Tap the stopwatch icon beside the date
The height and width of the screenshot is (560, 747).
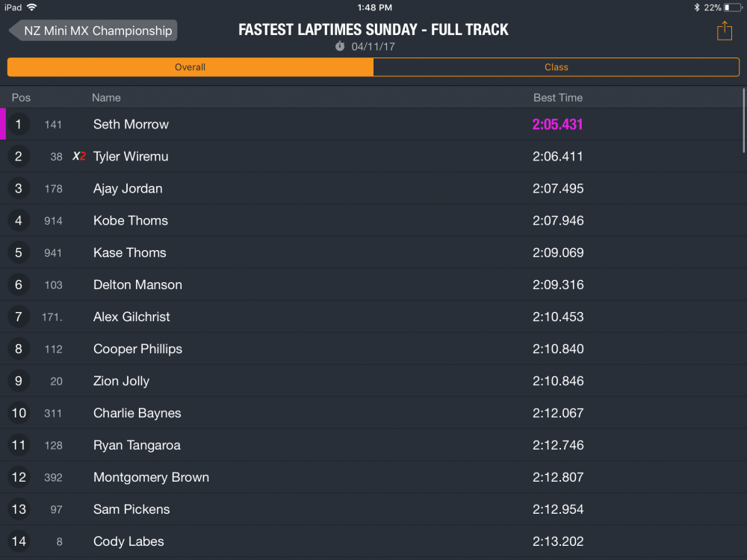click(x=340, y=46)
